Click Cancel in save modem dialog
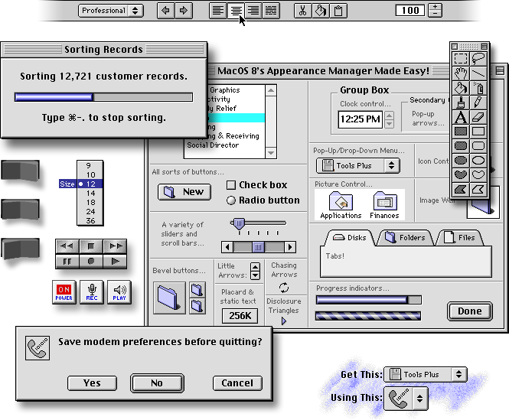 237,383
